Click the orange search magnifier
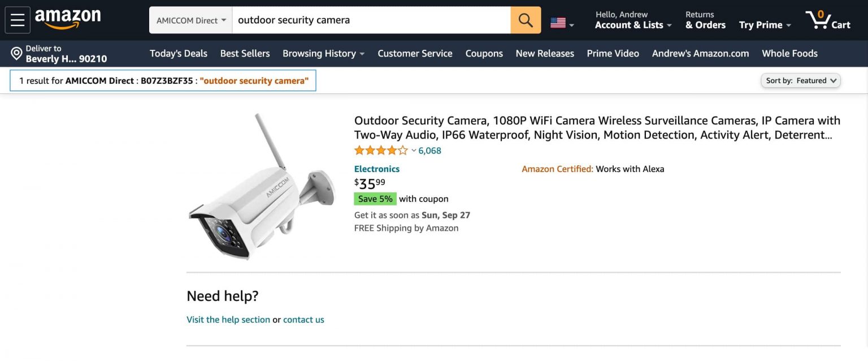Viewport: 868px width, 361px height. click(x=525, y=19)
